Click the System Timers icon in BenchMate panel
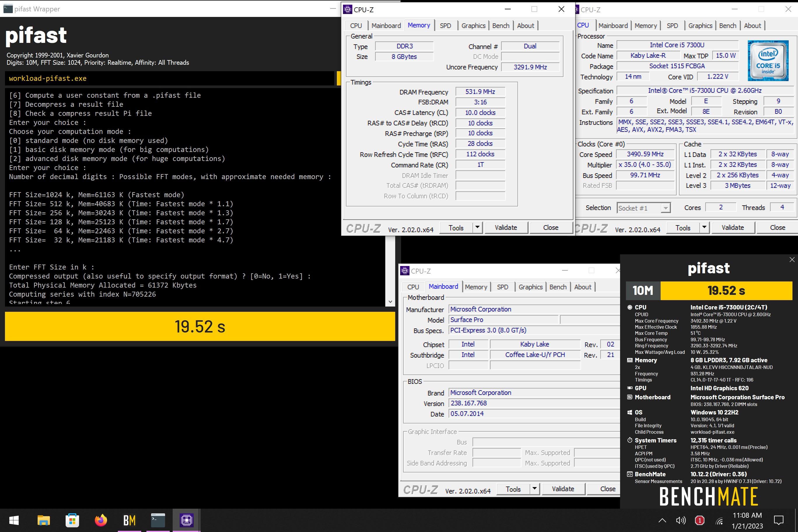The height and width of the screenshot is (532, 798). click(630, 440)
